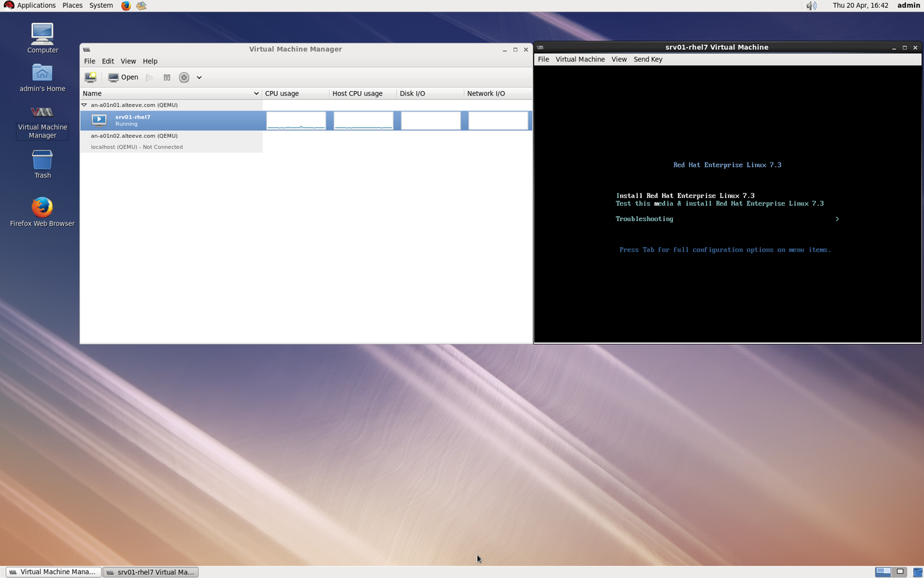This screenshot has height=578, width=924.
Task: Open the Edit menu in Virtual Machine Manager
Action: [x=108, y=61]
